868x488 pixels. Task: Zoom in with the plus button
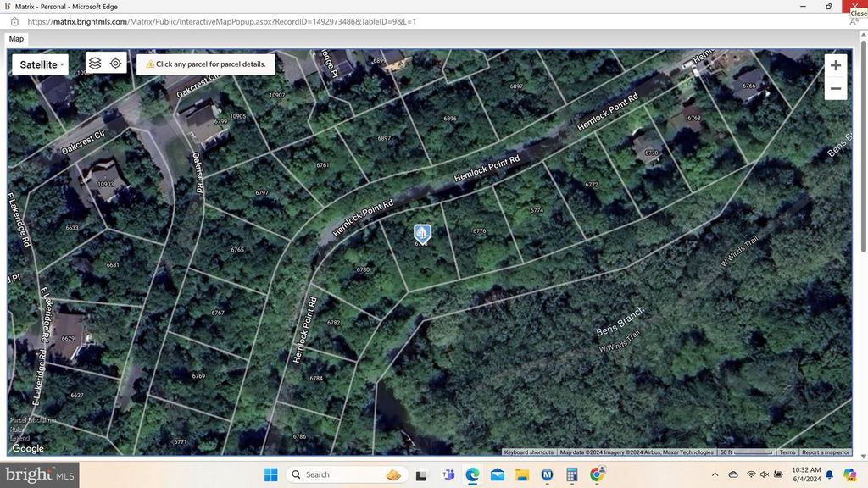click(x=835, y=66)
